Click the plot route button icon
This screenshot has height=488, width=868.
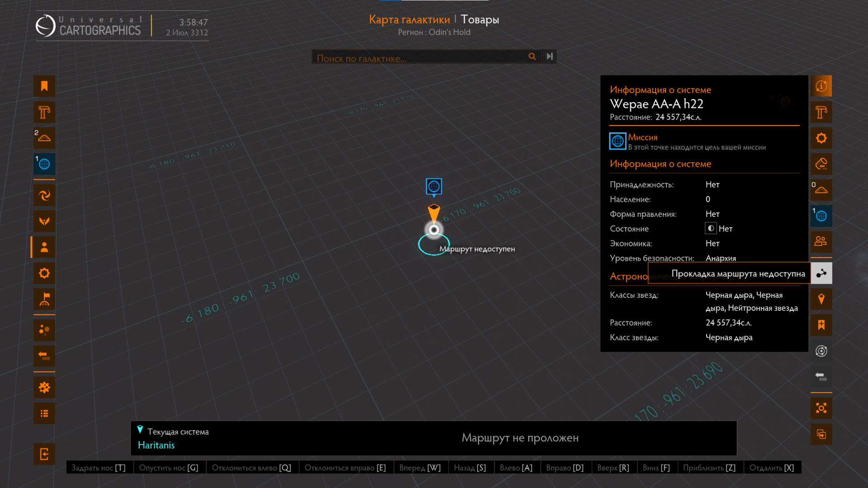coord(821,273)
